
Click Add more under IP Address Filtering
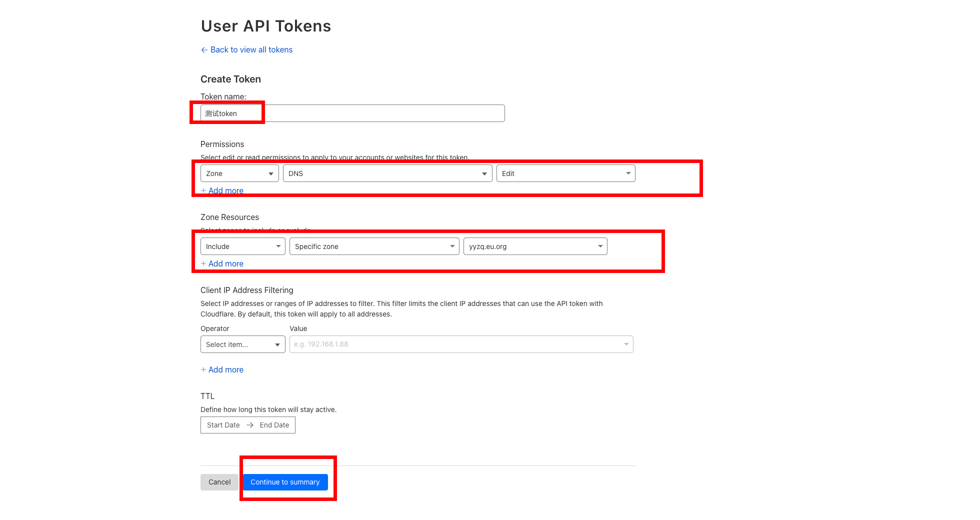click(225, 369)
